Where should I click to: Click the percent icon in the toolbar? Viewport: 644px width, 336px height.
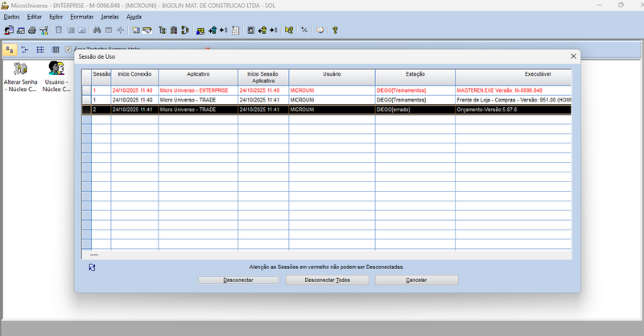click(x=304, y=31)
